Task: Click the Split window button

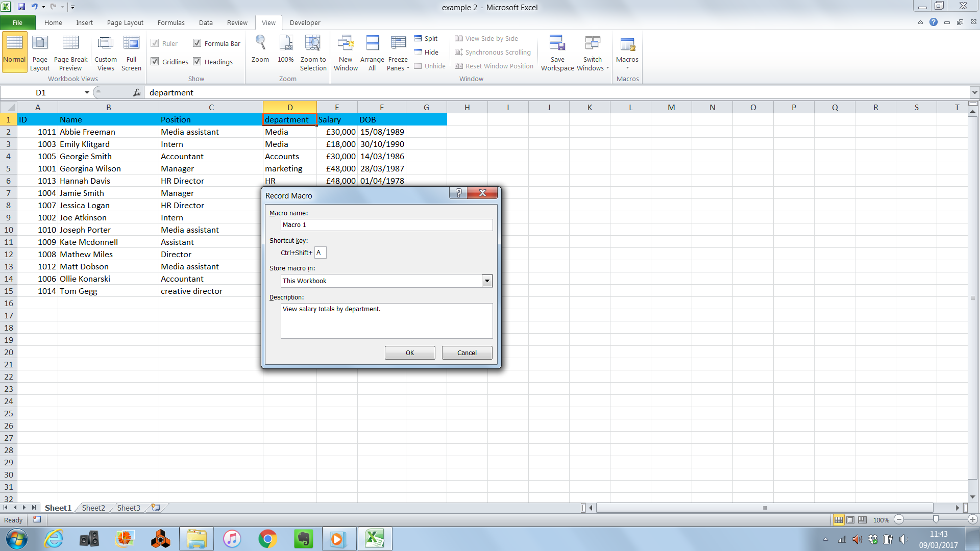Action: [426, 38]
